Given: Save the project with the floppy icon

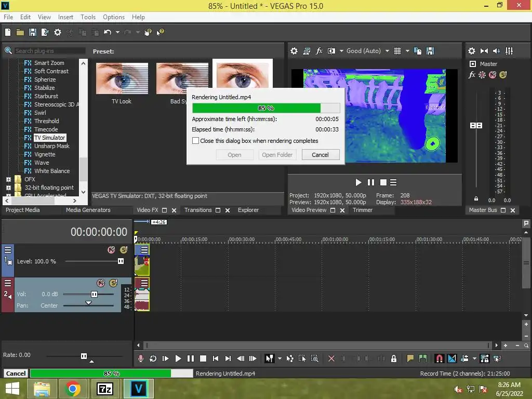Looking at the screenshot, I should click(33, 32).
